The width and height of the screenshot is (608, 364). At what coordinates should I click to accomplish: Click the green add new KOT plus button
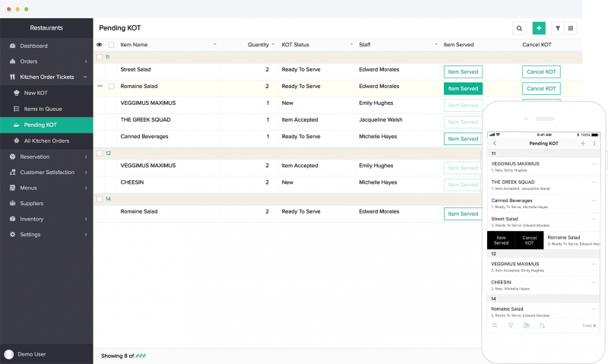pyautogui.click(x=539, y=28)
